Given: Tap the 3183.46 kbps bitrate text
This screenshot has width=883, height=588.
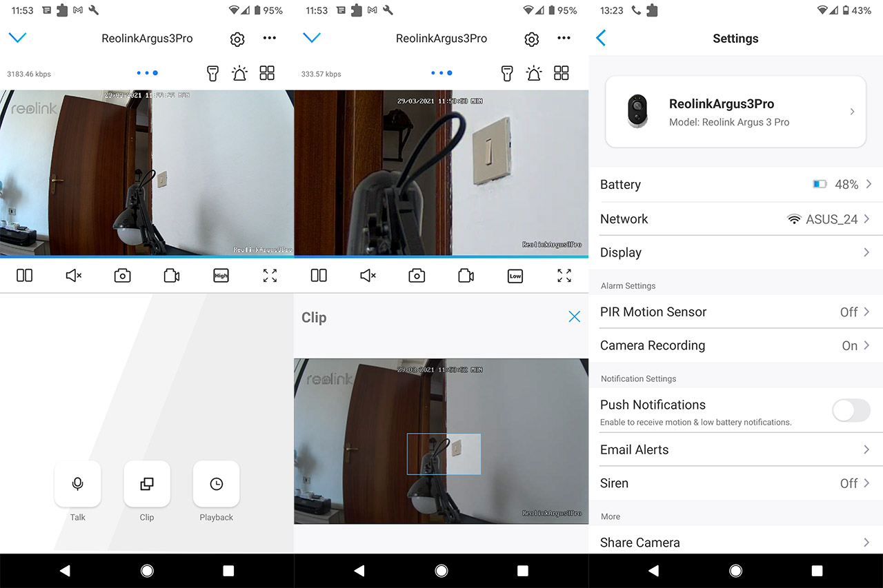Looking at the screenshot, I should tap(29, 74).
